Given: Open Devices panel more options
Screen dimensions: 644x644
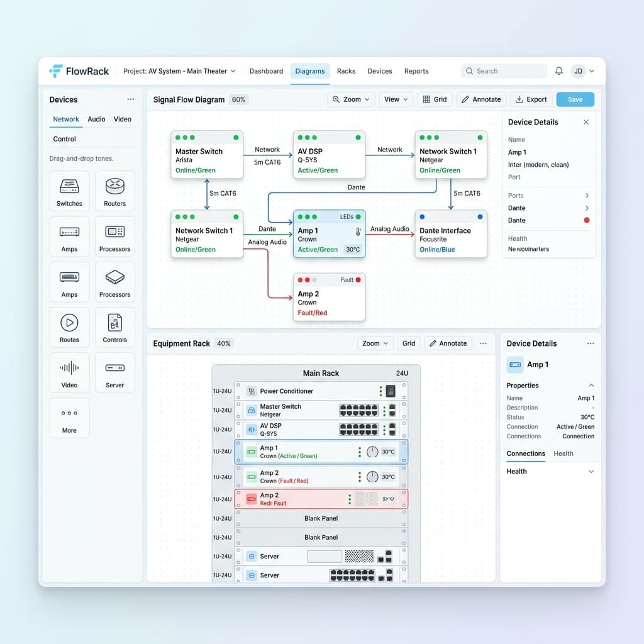Looking at the screenshot, I should [131, 99].
